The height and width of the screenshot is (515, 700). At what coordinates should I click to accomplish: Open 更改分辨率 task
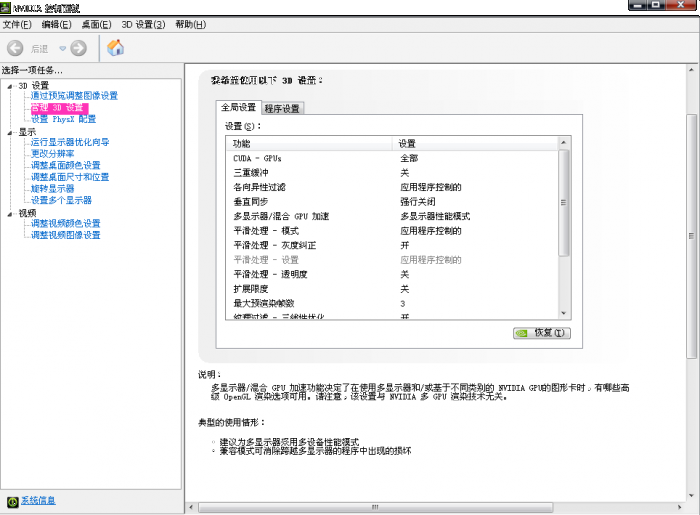(x=52, y=154)
